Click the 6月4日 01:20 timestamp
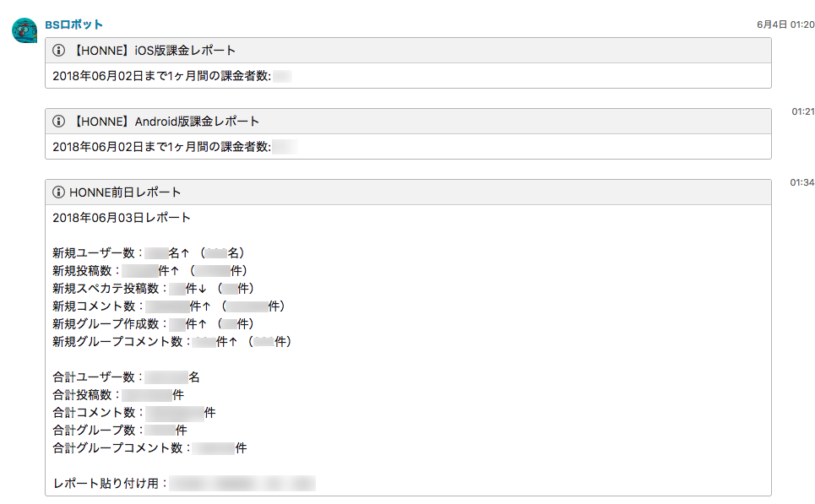815x504 pixels. tap(785, 24)
